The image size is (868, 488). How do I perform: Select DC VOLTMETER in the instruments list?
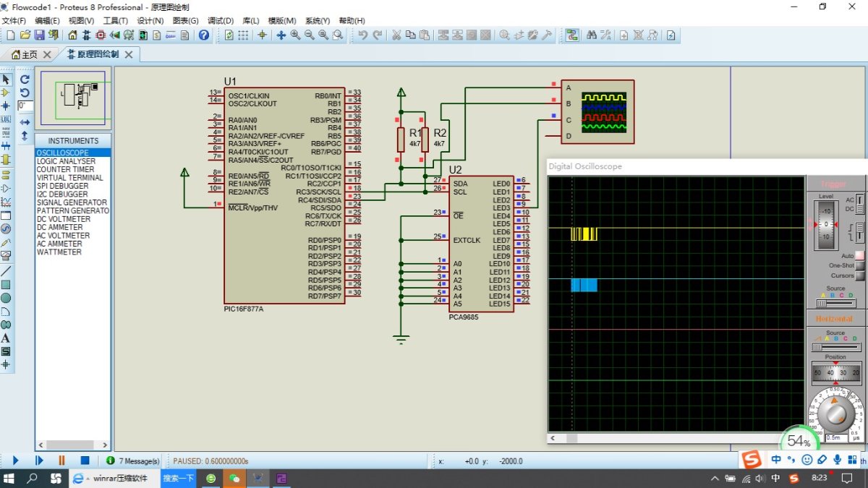(72, 219)
